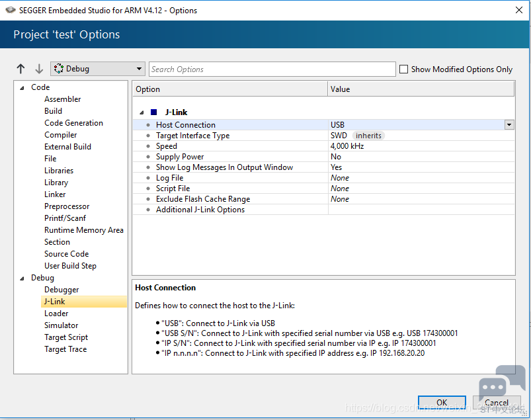Select Additional J-Link Options row
The height and width of the screenshot is (420, 531).
coord(323,210)
